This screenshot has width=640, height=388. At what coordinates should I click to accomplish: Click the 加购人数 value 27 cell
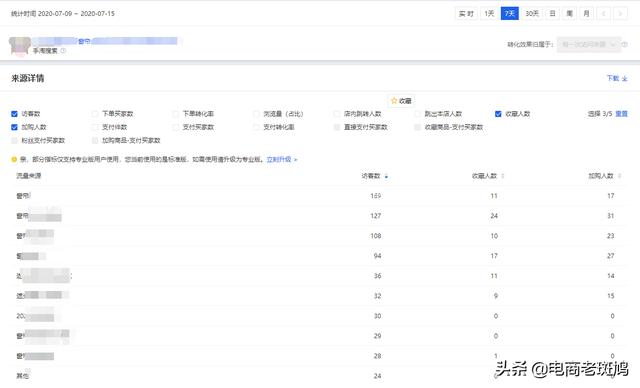tap(611, 256)
